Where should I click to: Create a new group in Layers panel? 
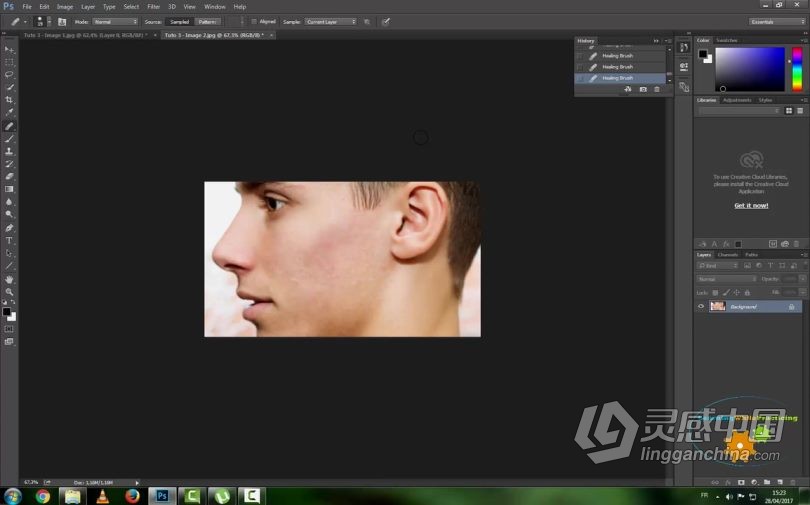tap(767, 482)
